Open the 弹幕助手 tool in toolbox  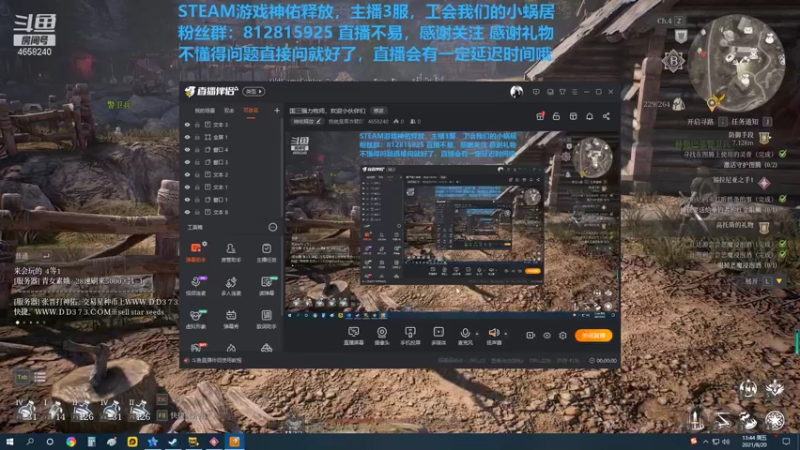point(196,252)
